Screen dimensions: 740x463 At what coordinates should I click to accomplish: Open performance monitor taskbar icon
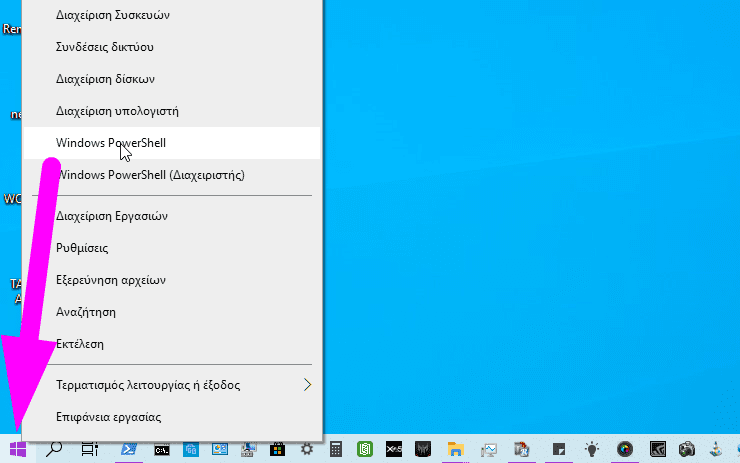[x=489, y=450]
